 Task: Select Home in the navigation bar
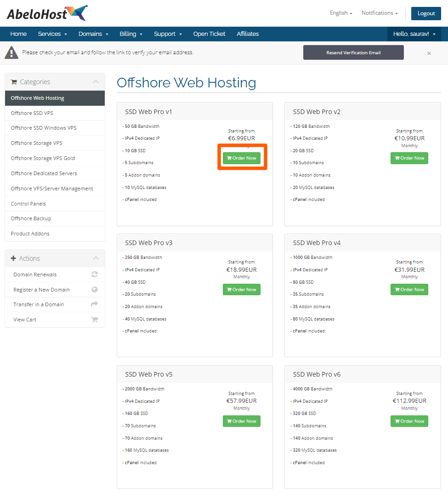[x=18, y=34]
